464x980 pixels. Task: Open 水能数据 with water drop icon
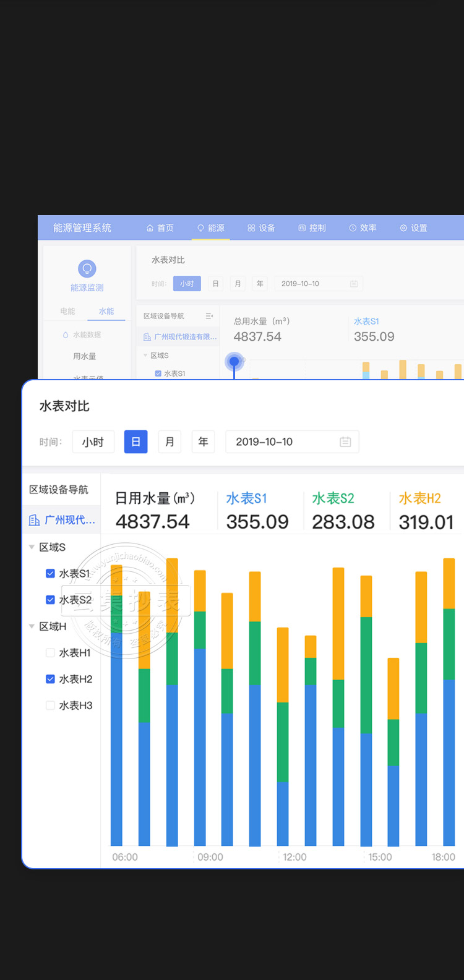pyautogui.click(x=82, y=334)
